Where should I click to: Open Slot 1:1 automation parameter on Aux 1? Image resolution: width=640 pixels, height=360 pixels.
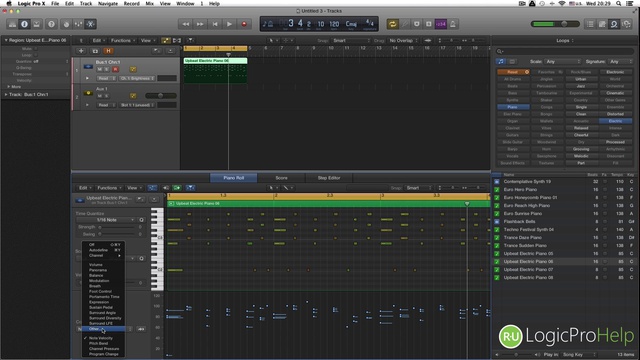(138, 105)
